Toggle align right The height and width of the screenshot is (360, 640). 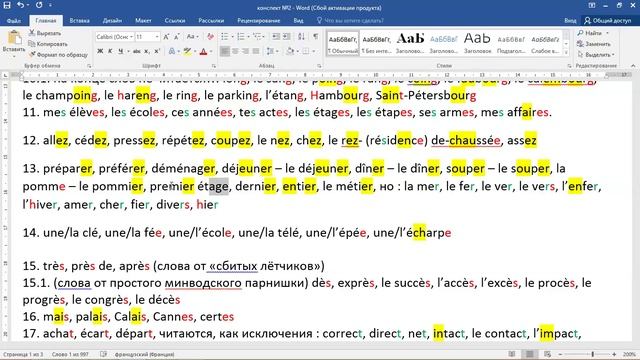click(x=245, y=51)
